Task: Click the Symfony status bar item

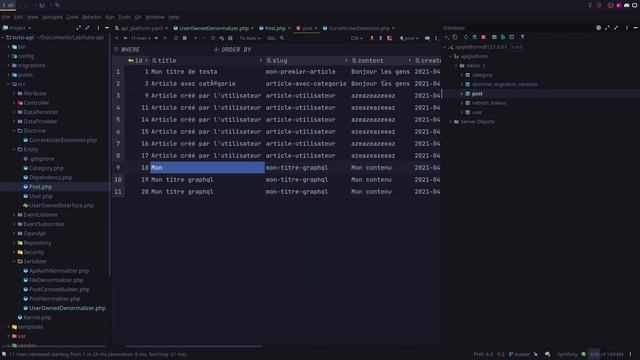Action: (x=567, y=354)
